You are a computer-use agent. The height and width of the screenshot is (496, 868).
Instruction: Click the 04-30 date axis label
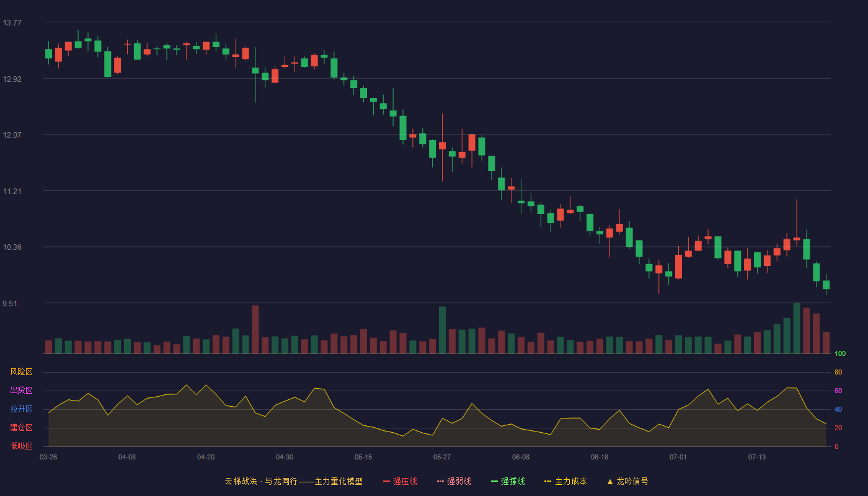pos(285,457)
